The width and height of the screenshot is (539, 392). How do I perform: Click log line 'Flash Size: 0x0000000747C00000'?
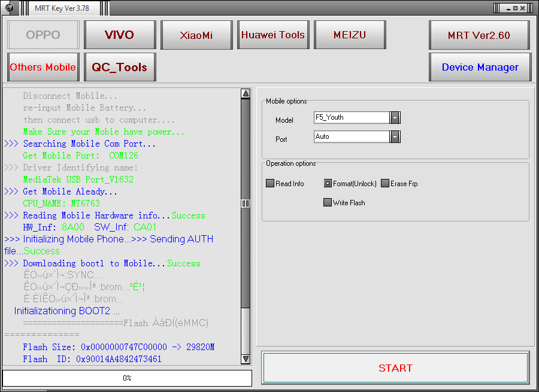(x=95, y=347)
